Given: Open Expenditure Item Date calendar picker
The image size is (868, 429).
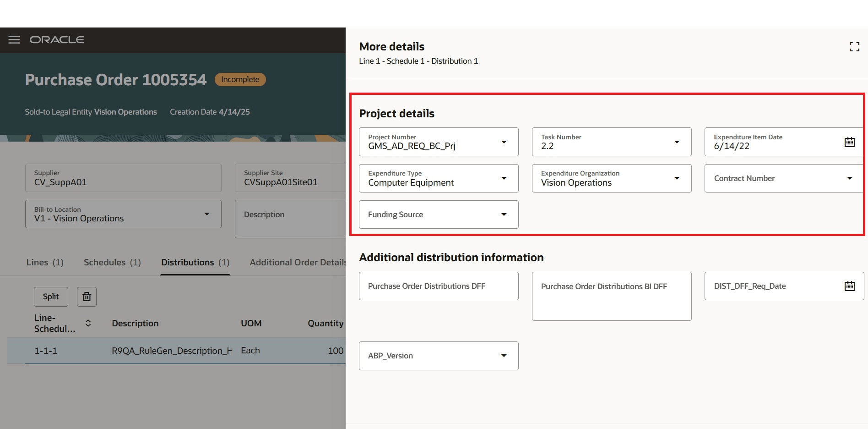Looking at the screenshot, I should (x=849, y=142).
